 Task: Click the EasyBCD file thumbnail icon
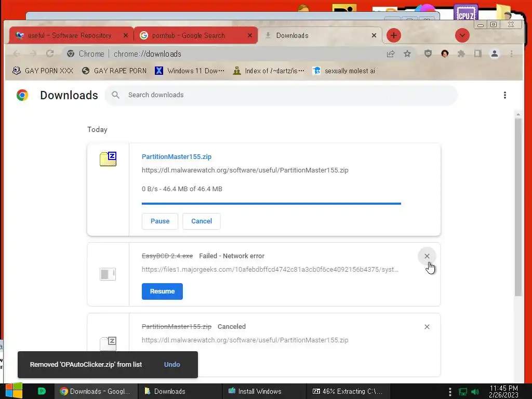108,274
